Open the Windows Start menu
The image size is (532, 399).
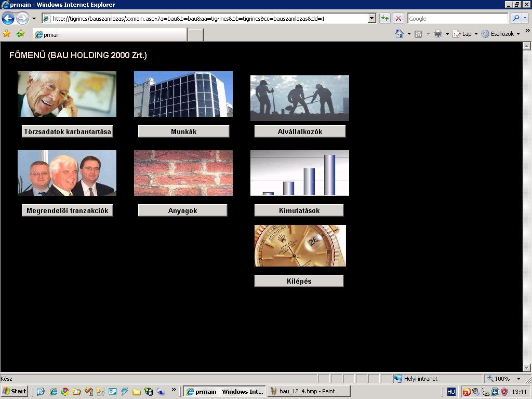click(14, 391)
